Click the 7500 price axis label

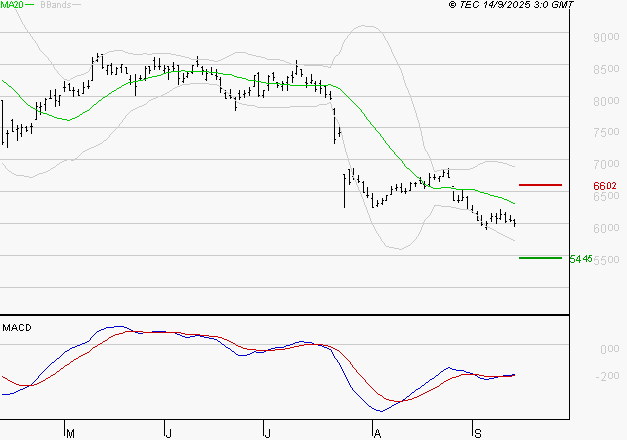point(606,132)
